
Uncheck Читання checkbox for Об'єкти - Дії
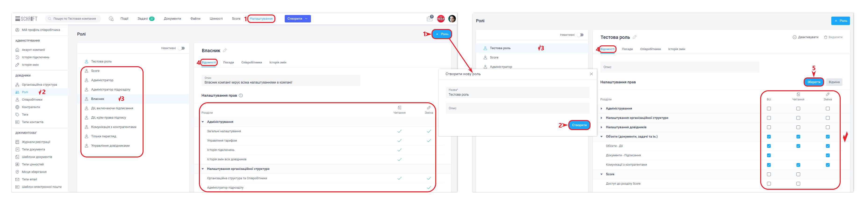click(x=798, y=146)
